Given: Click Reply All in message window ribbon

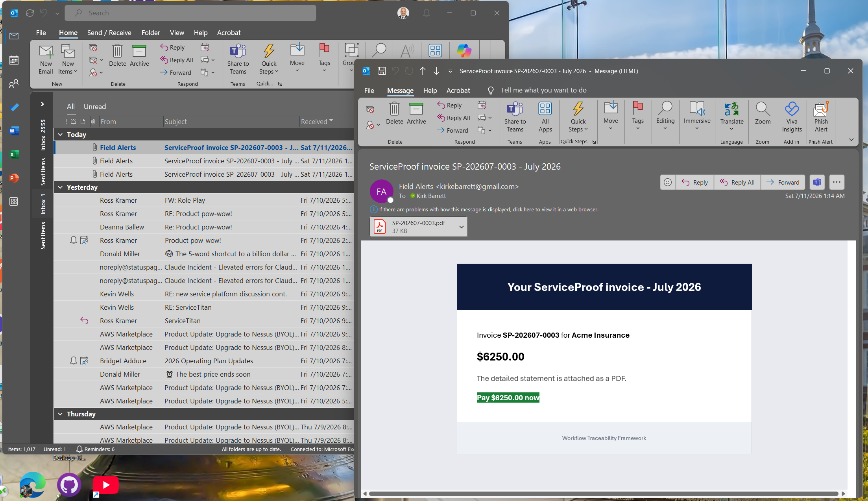Looking at the screenshot, I should (x=454, y=118).
